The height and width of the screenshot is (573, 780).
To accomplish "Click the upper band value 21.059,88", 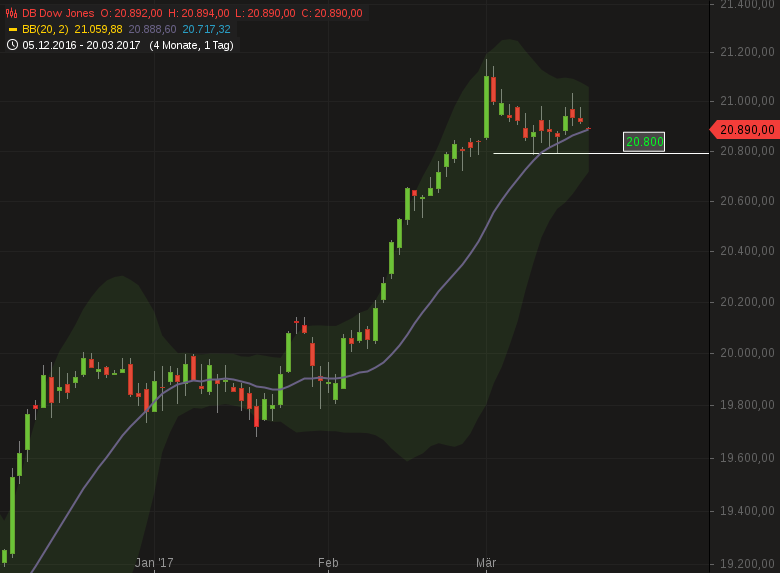I will click(98, 29).
